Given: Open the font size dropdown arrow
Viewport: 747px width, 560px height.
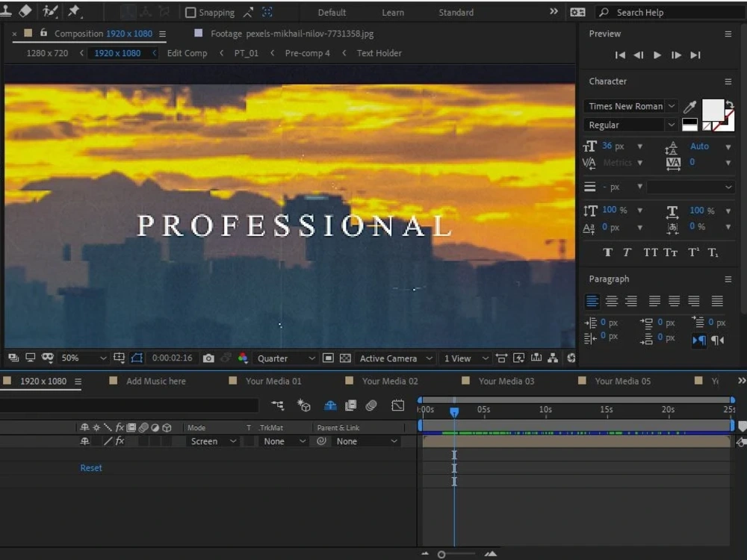Looking at the screenshot, I should point(640,146).
